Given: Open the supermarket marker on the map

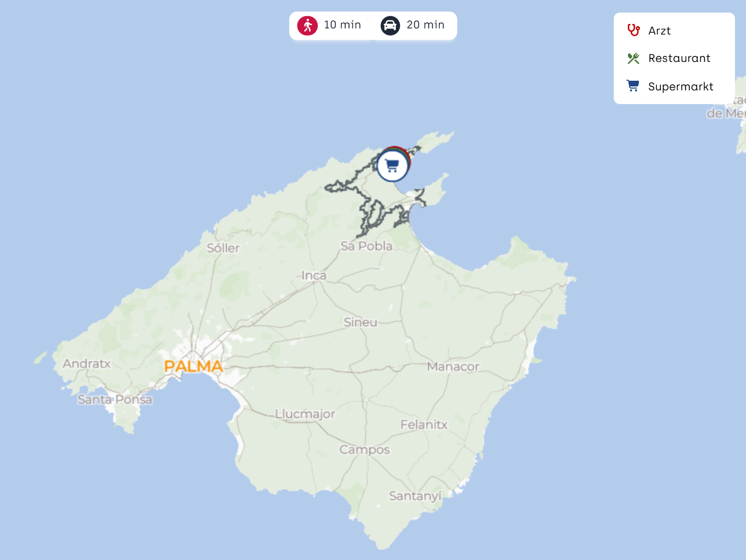Looking at the screenshot, I should click(x=392, y=166).
